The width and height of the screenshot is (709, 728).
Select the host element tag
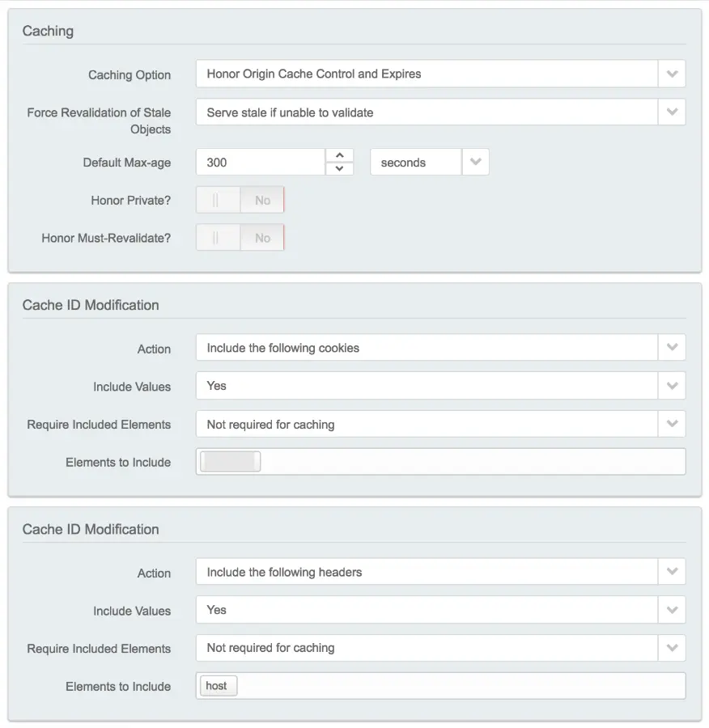tap(217, 686)
